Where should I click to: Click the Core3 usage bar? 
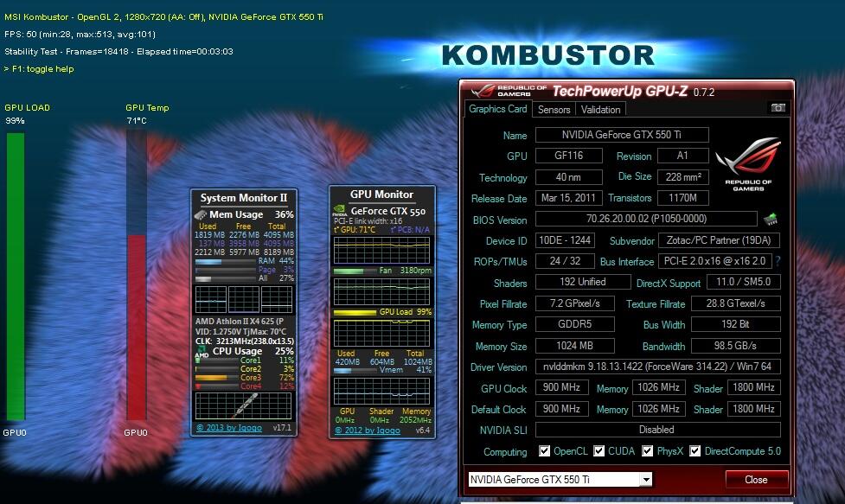pyautogui.click(x=216, y=378)
